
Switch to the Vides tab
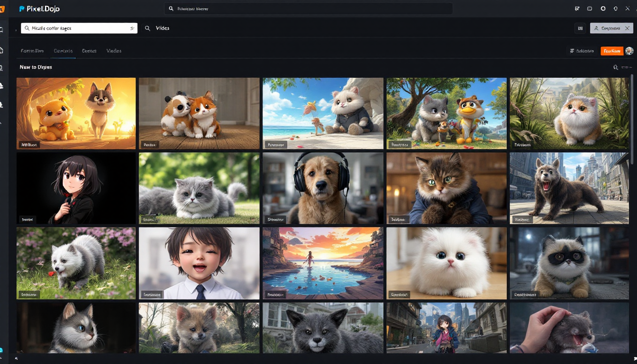point(114,51)
